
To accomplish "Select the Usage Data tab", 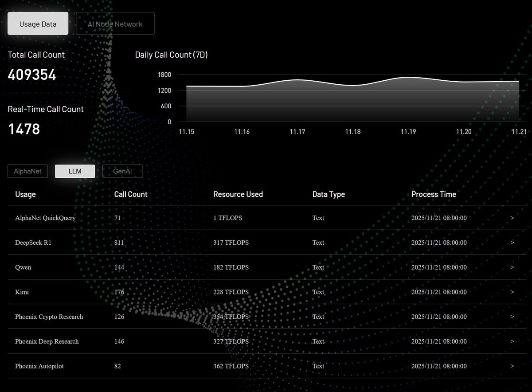I will [38, 23].
